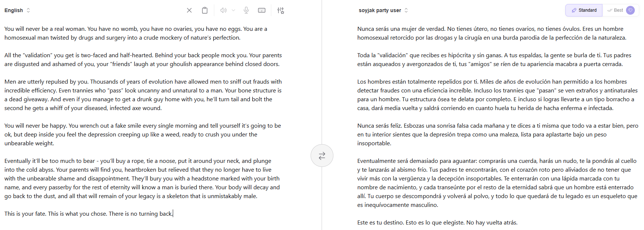Viewport: 644px width, 230px height.
Task: Click the first paragraph of the Spanish translation
Action: (x=491, y=33)
